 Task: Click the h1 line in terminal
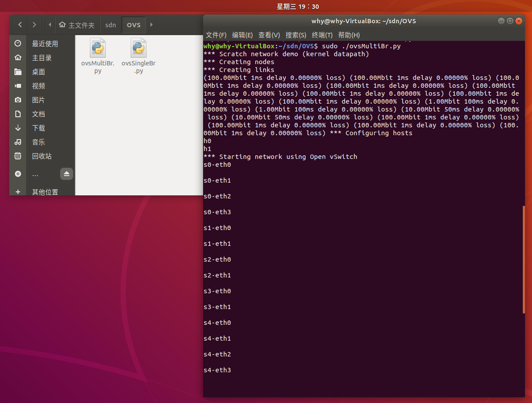point(208,149)
